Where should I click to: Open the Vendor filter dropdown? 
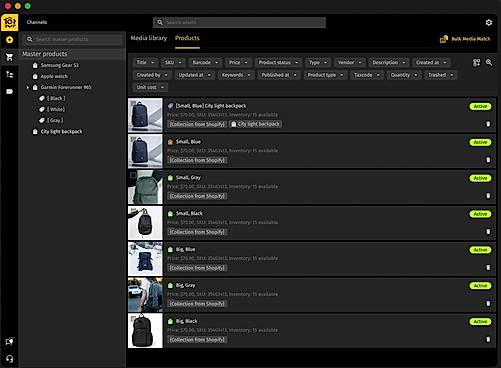click(350, 62)
